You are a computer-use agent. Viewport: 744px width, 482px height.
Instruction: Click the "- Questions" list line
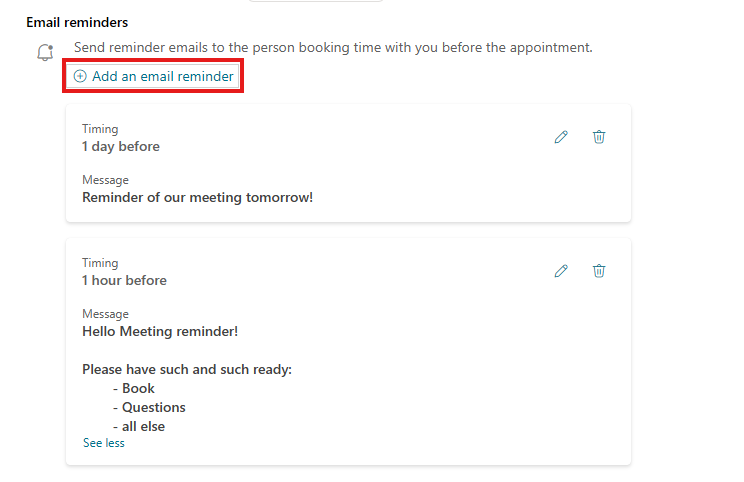tap(149, 407)
